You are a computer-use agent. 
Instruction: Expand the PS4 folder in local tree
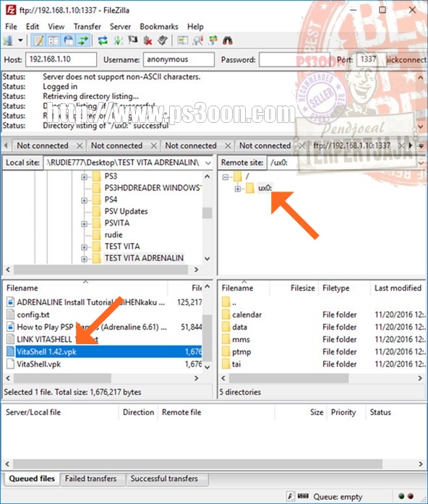(x=84, y=200)
